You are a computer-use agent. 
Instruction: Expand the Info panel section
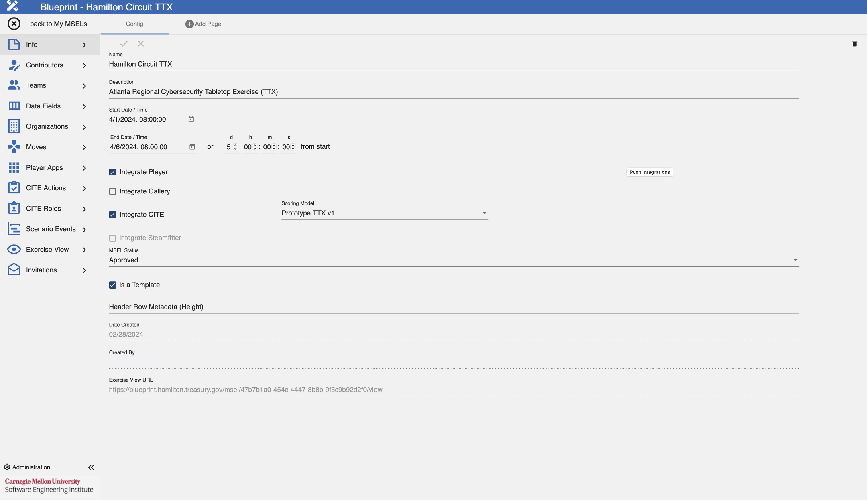coord(85,44)
